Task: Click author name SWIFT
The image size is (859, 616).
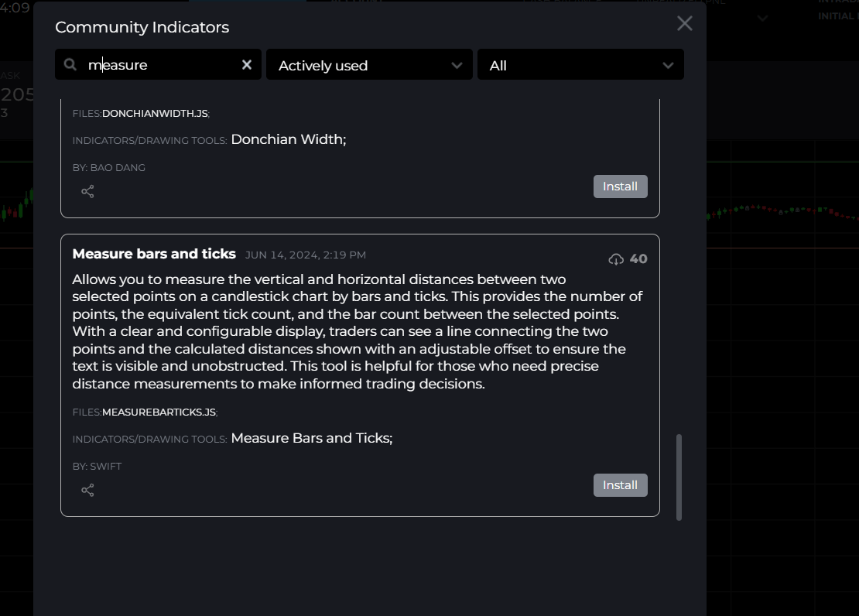Action: click(x=106, y=466)
